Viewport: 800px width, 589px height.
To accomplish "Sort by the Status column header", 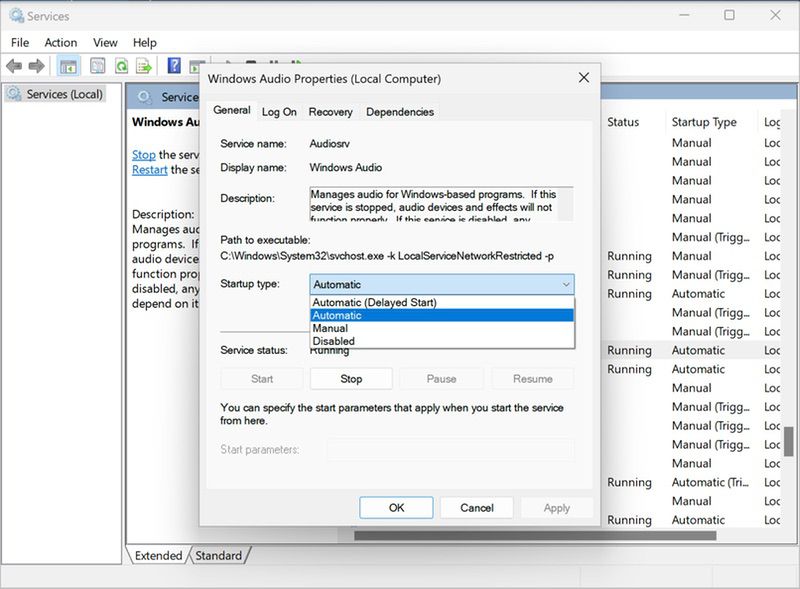I will coord(623,122).
